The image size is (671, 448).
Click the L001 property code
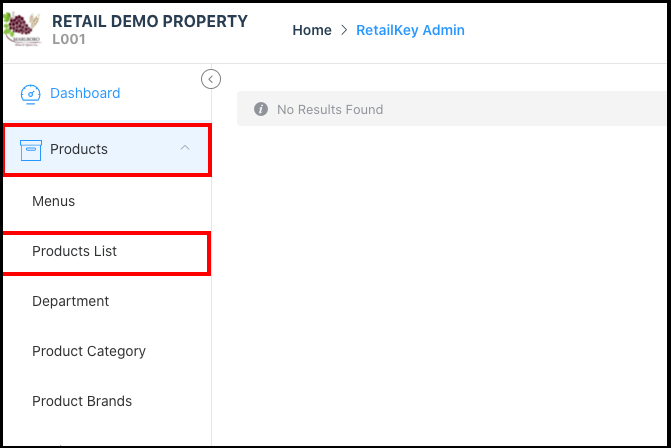coord(68,39)
